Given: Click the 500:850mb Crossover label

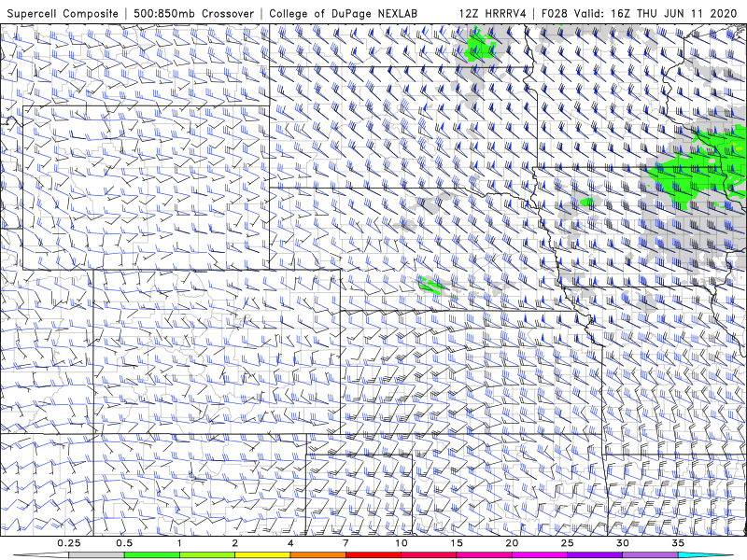Looking at the screenshot, I should 193,14.
